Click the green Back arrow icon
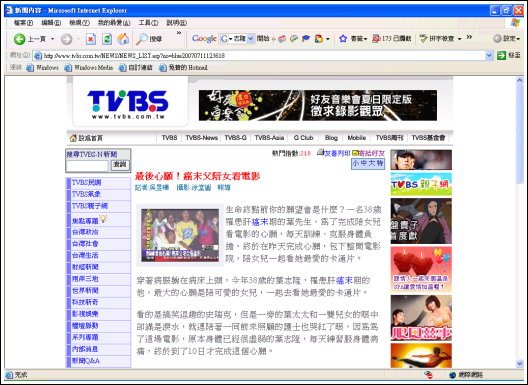 (x=19, y=39)
